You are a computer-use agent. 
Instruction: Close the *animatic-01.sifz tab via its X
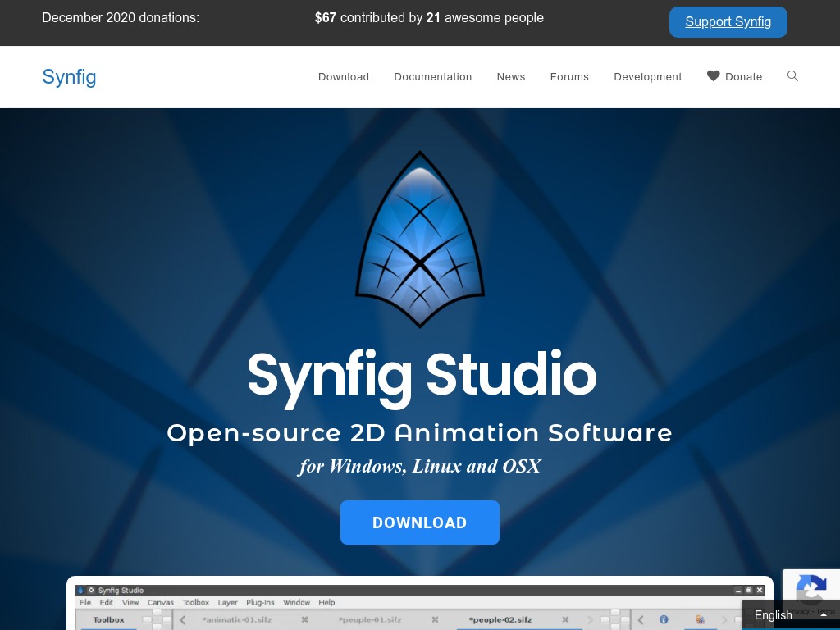click(305, 620)
